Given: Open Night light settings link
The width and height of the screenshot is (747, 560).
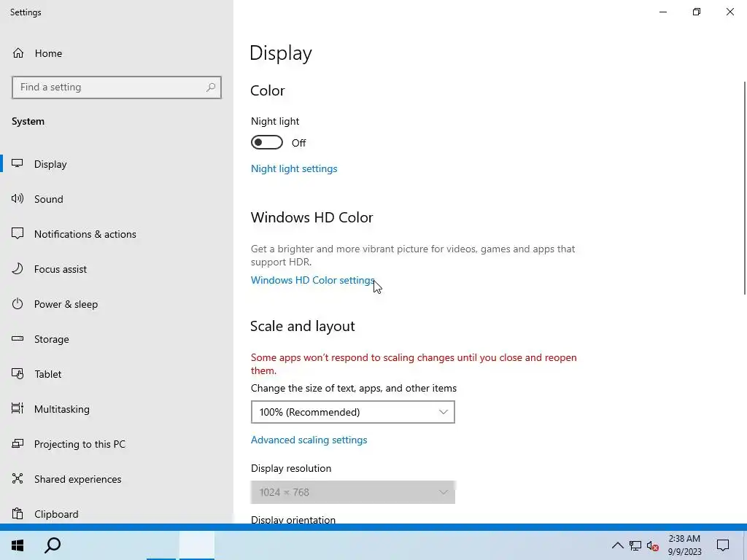Looking at the screenshot, I should tap(294, 168).
